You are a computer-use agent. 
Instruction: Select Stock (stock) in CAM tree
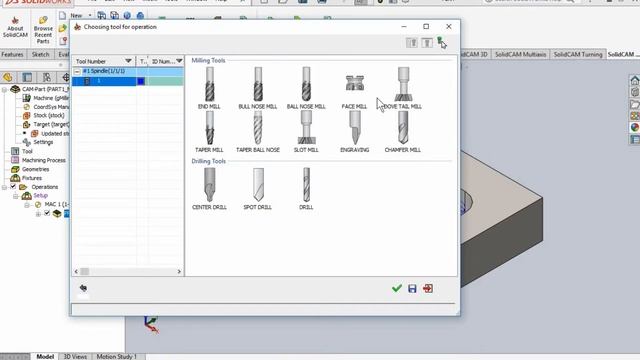pyautogui.click(x=44, y=116)
